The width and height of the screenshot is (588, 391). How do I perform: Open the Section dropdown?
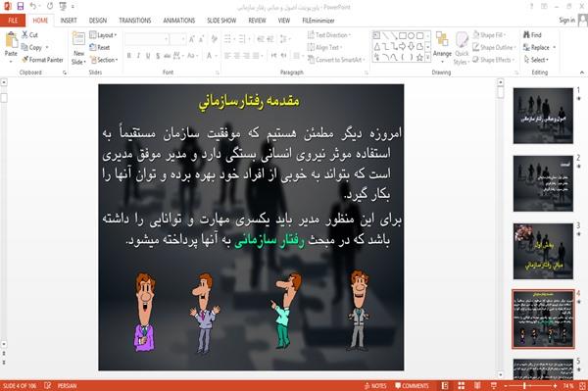click(104, 60)
